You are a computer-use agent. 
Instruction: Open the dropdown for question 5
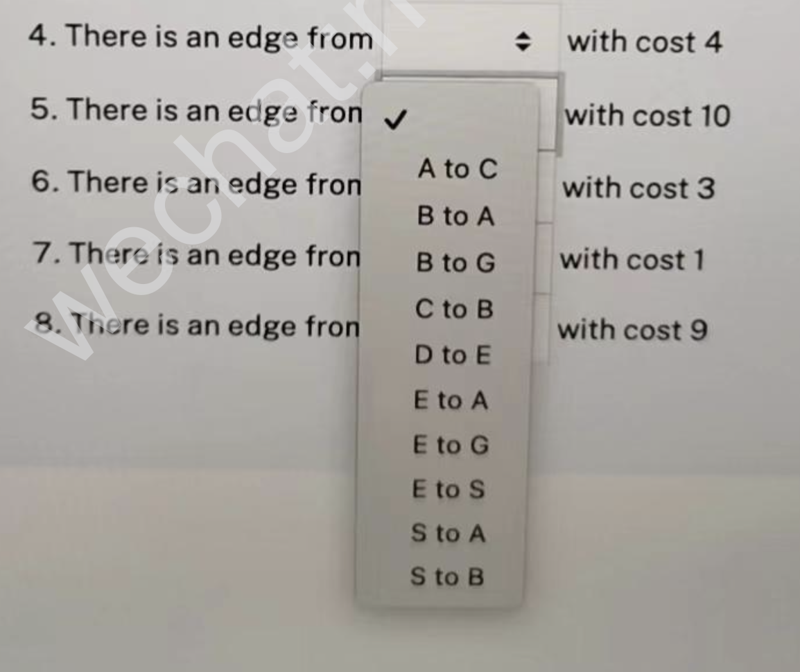[x=548, y=114]
